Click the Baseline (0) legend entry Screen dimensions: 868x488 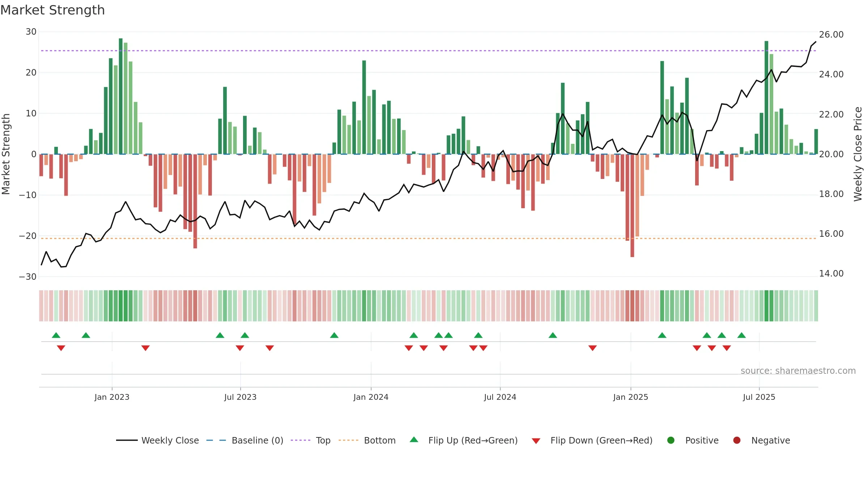[x=245, y=440]
